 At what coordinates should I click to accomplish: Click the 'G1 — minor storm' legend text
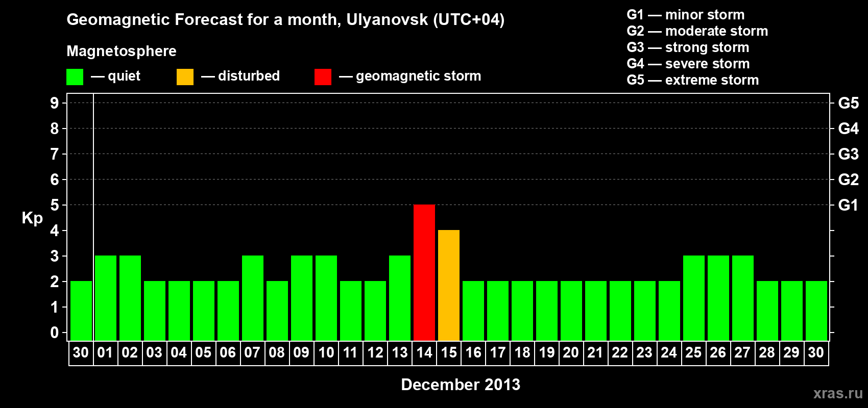(x=686, y=15)
